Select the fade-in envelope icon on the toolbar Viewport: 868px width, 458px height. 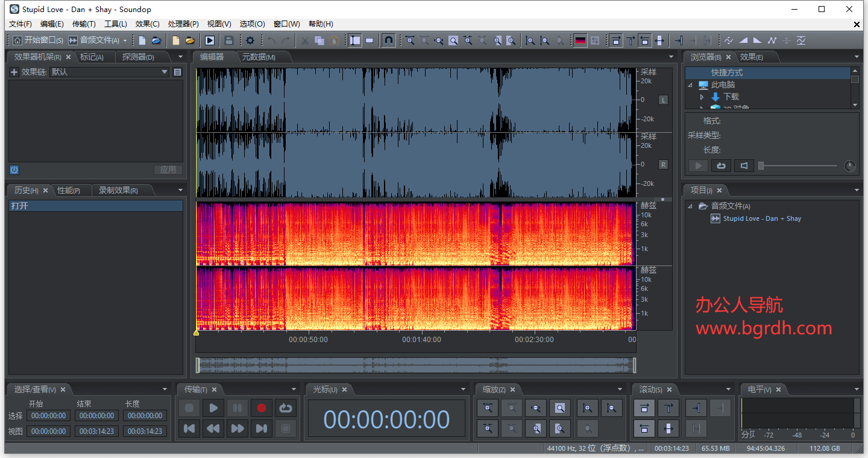pos(744,40)
